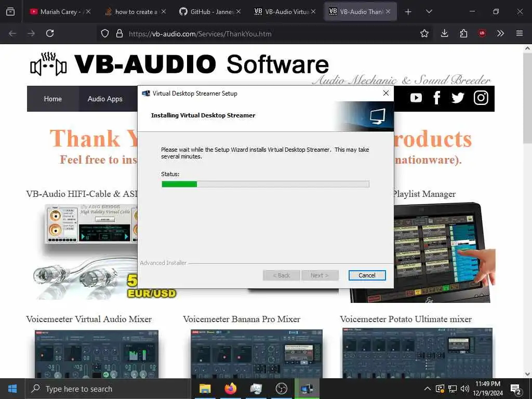Click the site security padlock icon
The width and height of the screenshot is (532, 399).
pos(119,34)
